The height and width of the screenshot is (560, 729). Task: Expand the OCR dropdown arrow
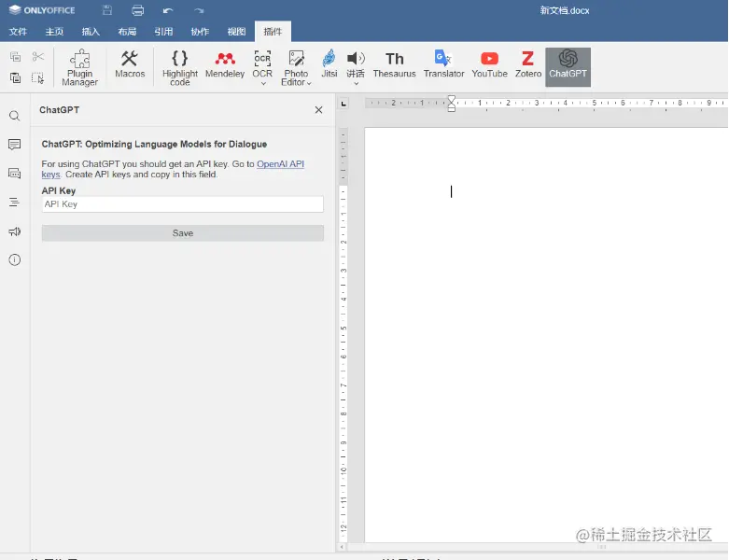[x=263, y=84]
